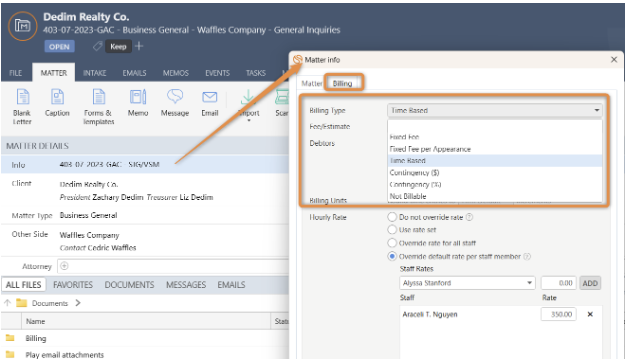Viewport: 631px width, 363px height.
Task: Click client name Dedim Realty Co.
Action: (89, 184)
